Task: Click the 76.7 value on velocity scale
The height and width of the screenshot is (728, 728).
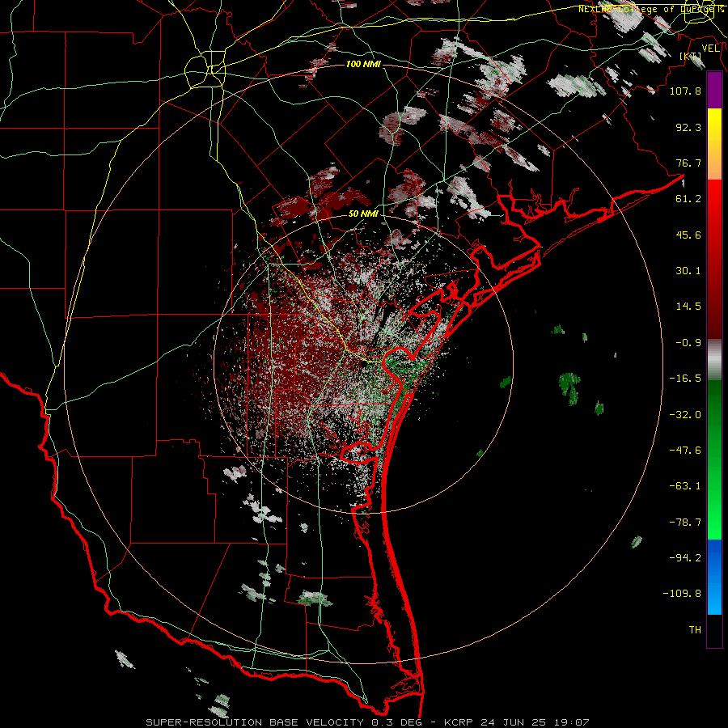Action: 688,163
